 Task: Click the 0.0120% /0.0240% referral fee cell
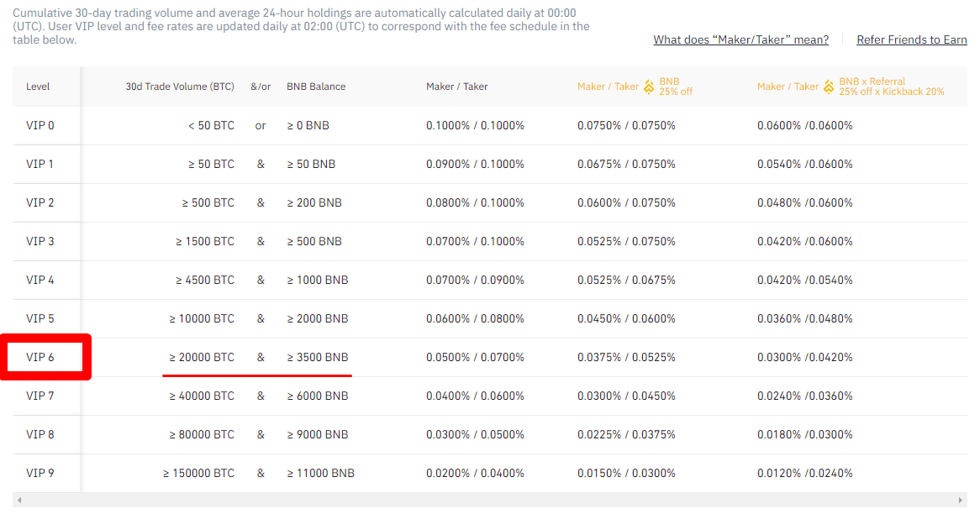805,474
